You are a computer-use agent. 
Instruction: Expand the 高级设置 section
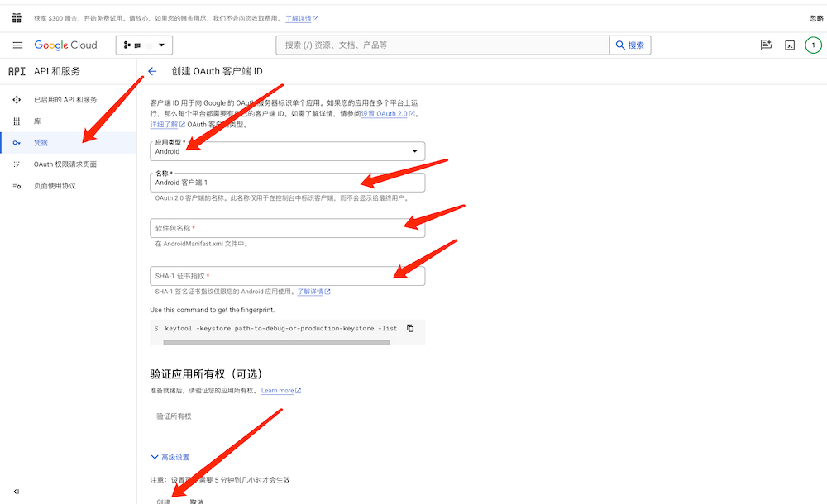tap(170, 457)
